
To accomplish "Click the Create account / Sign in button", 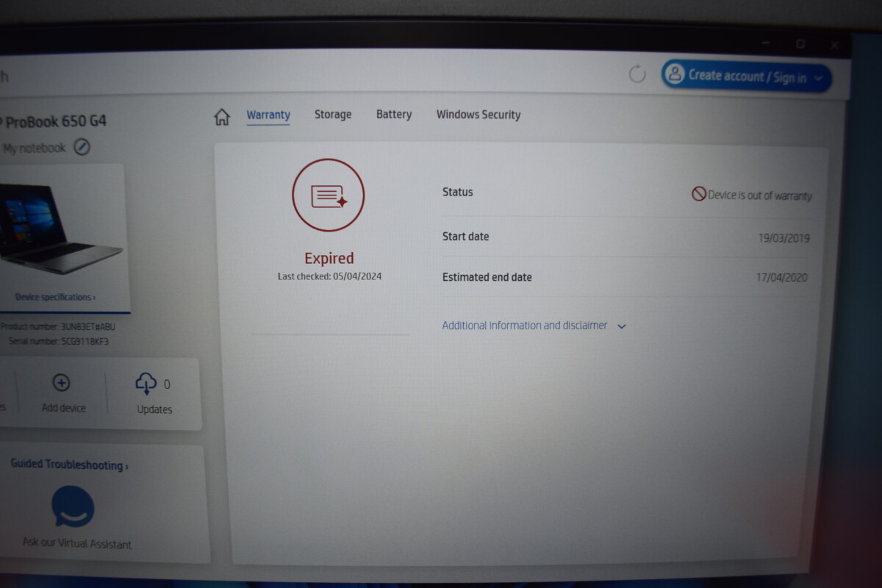I will click(x=747, y=76).
